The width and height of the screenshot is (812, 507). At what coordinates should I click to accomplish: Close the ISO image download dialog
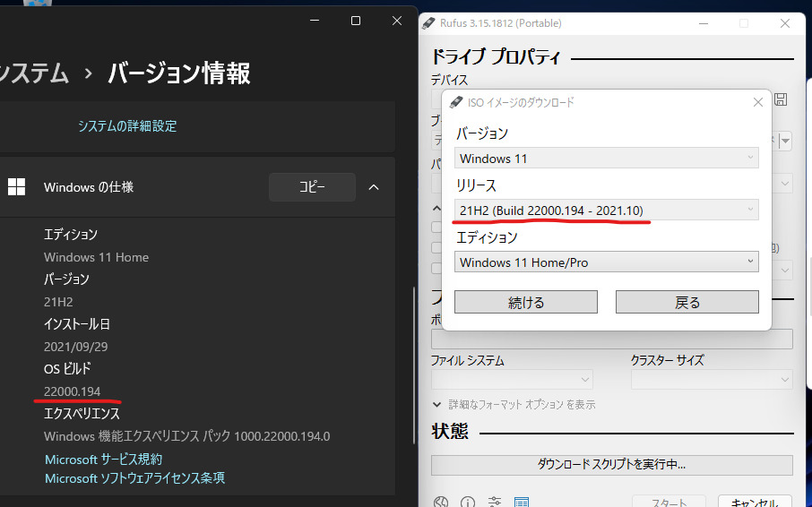758,102
